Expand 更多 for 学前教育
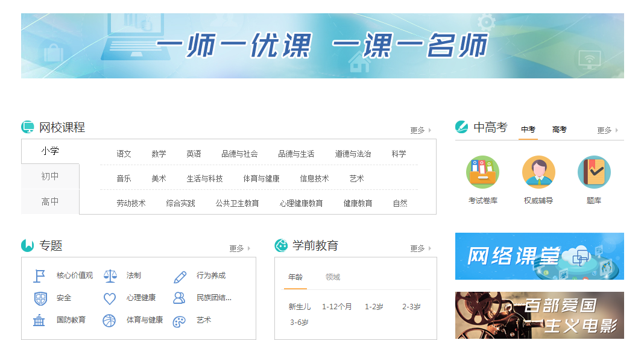The height and width of the screenshot is (340, 644). pyautogui.click(x=420, y=248)
